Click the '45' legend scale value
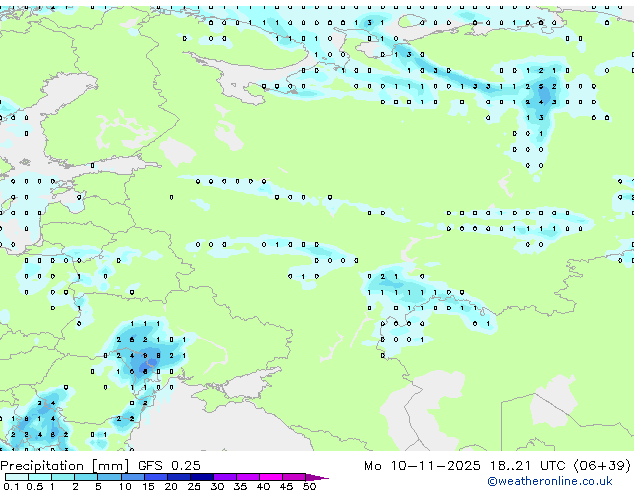The image size is (634, 490). pos(286,486)
